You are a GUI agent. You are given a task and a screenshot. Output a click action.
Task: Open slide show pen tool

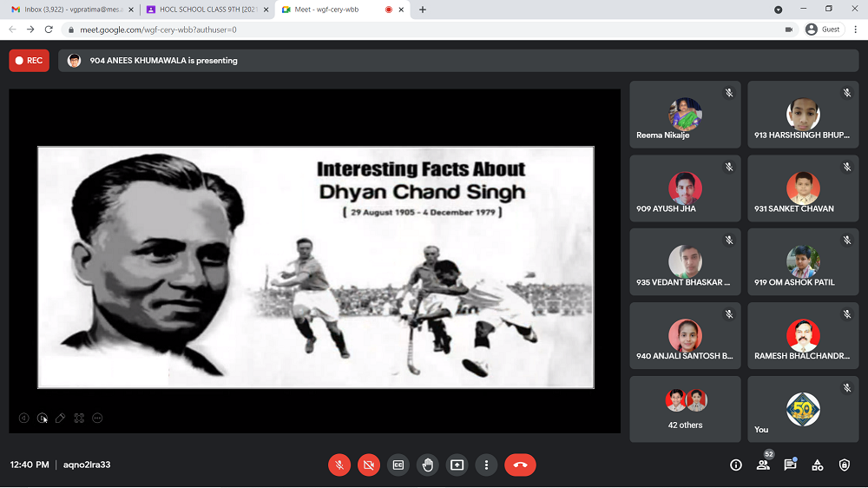(60, 419)
